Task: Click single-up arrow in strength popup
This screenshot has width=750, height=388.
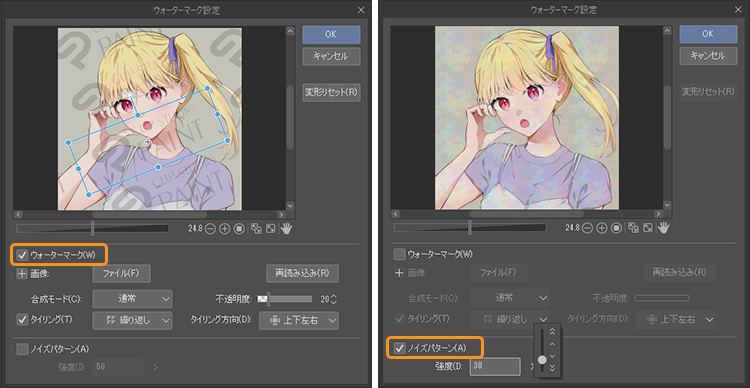Action: [552, 344]
